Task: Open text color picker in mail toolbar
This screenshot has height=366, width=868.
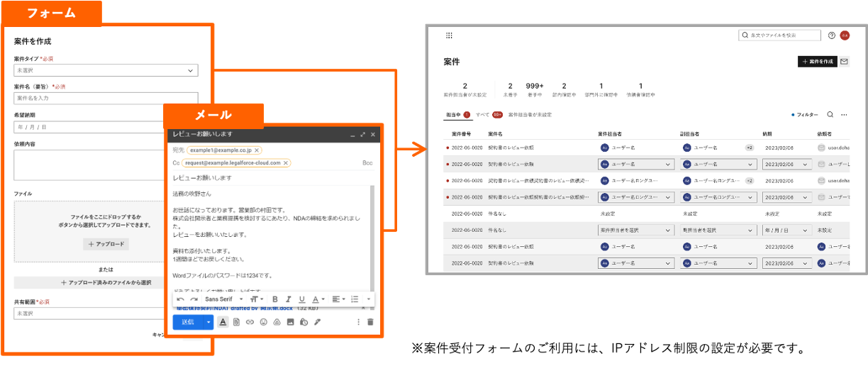Action: 317,299
